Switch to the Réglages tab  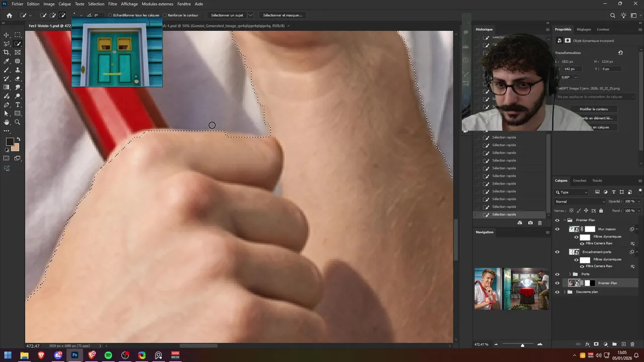584,29
